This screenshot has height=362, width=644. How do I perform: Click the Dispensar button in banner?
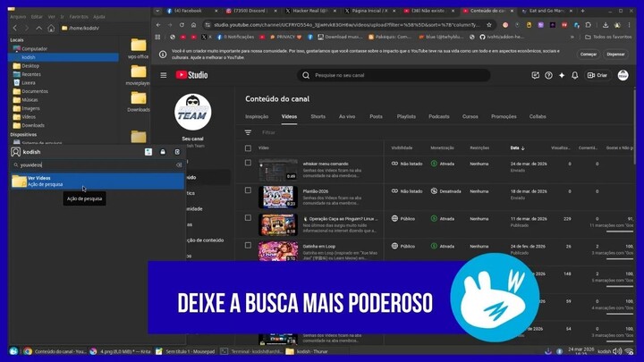[x=615, y=55]
